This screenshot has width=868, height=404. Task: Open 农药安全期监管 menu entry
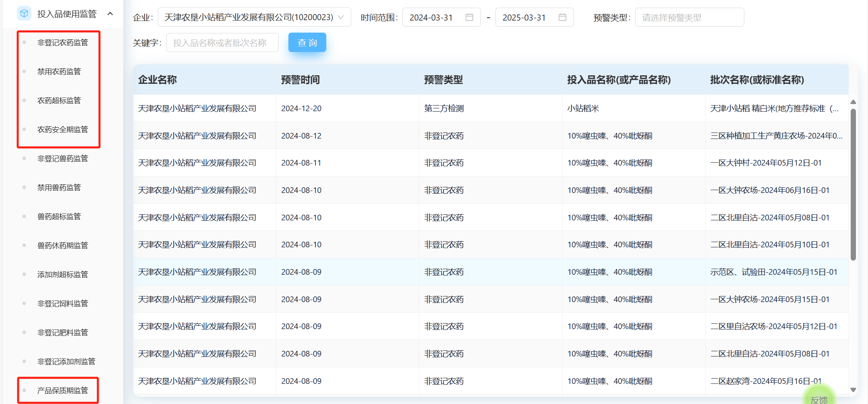point(62,130)
